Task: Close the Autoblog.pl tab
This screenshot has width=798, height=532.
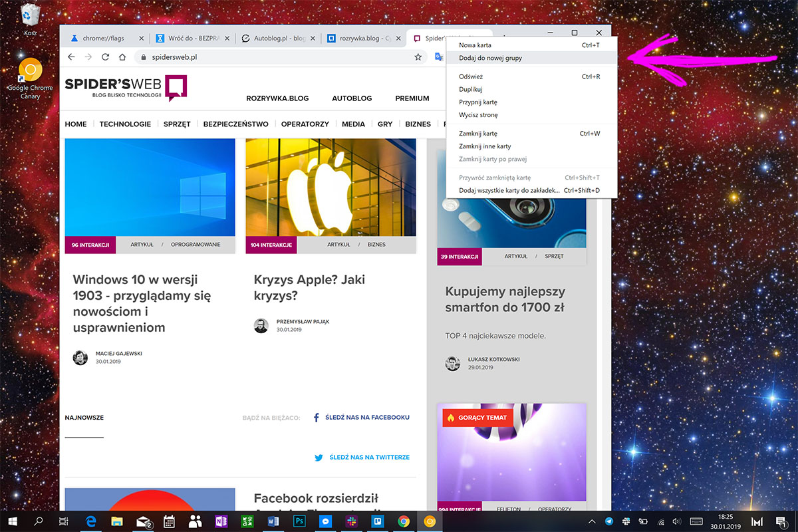Action: 312,39
